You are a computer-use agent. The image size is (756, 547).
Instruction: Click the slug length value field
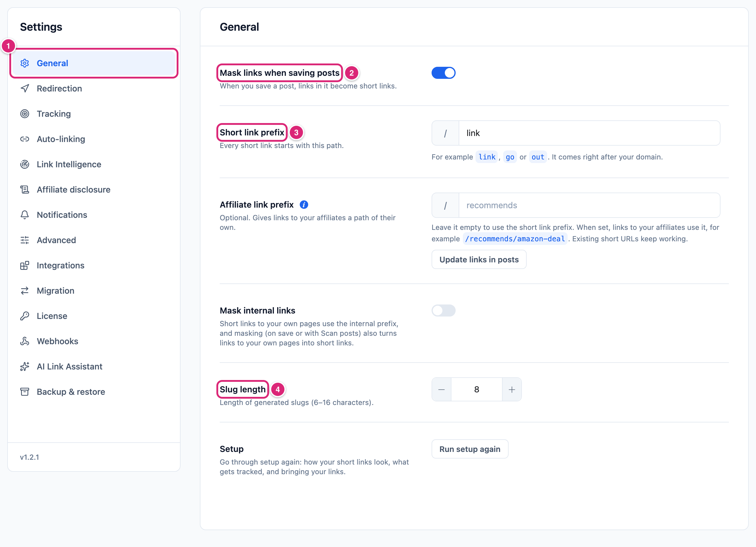[x=476, y=389]
